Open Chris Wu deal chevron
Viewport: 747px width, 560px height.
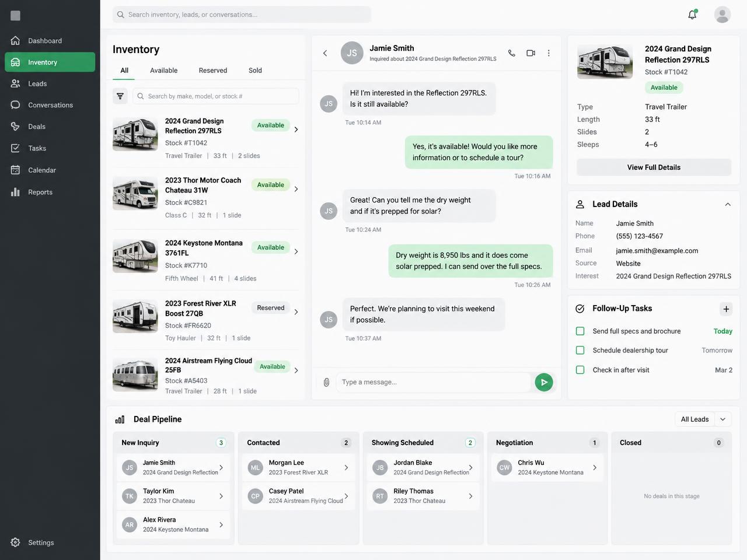[595, 468]
